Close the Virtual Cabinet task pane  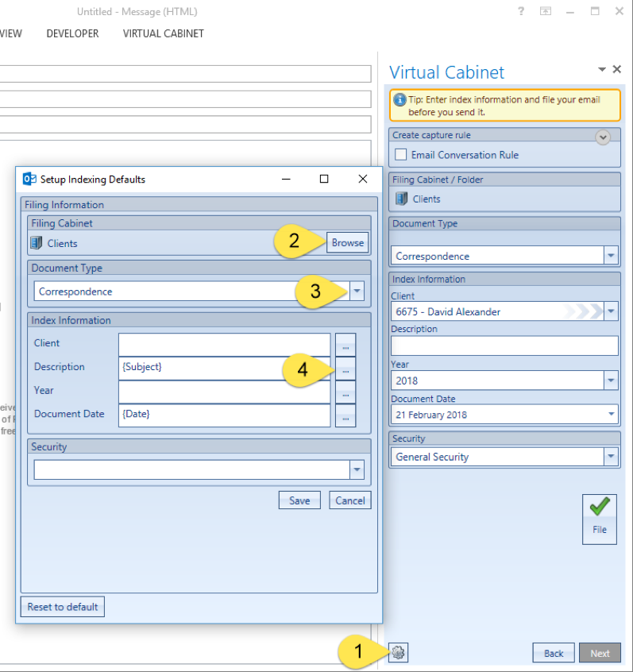coord(617,69)
